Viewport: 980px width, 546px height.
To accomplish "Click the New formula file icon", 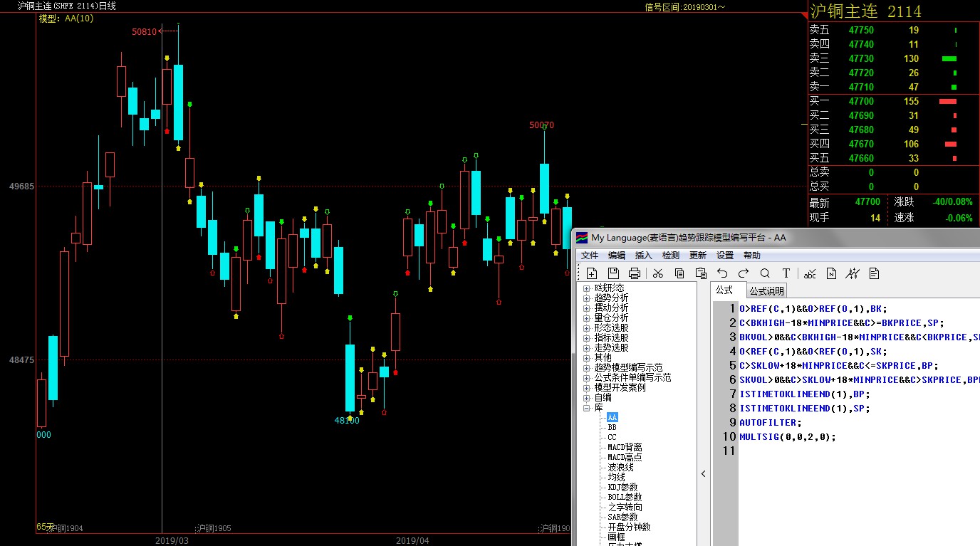I will click(592, 273).
